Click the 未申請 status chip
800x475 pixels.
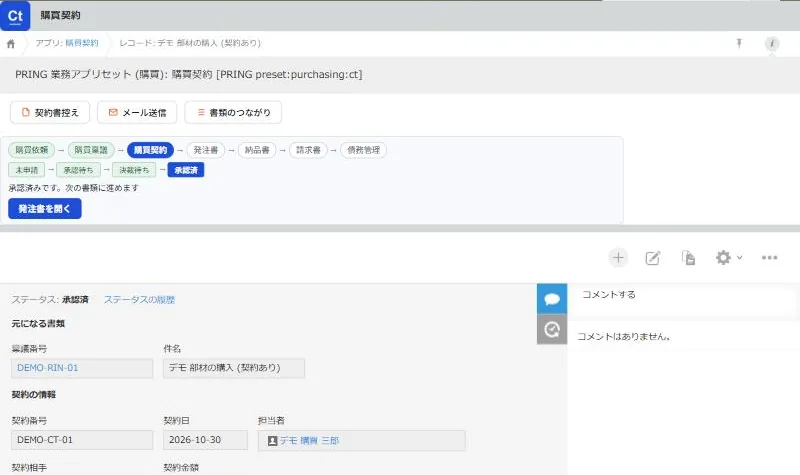(27, 170)
